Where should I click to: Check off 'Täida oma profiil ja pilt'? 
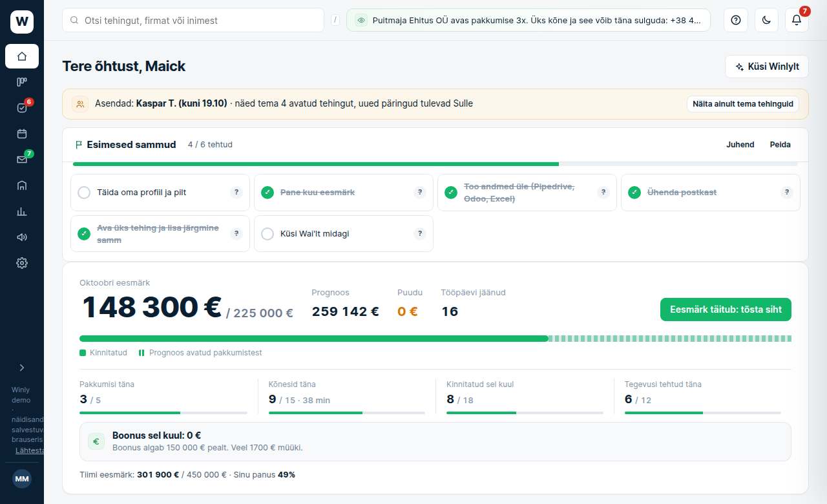tap(84, 193)
